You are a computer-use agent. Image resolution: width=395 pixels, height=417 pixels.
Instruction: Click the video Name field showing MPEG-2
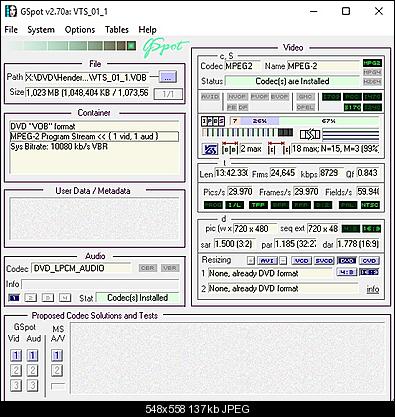pyautogui.click(x=323, y=66)
